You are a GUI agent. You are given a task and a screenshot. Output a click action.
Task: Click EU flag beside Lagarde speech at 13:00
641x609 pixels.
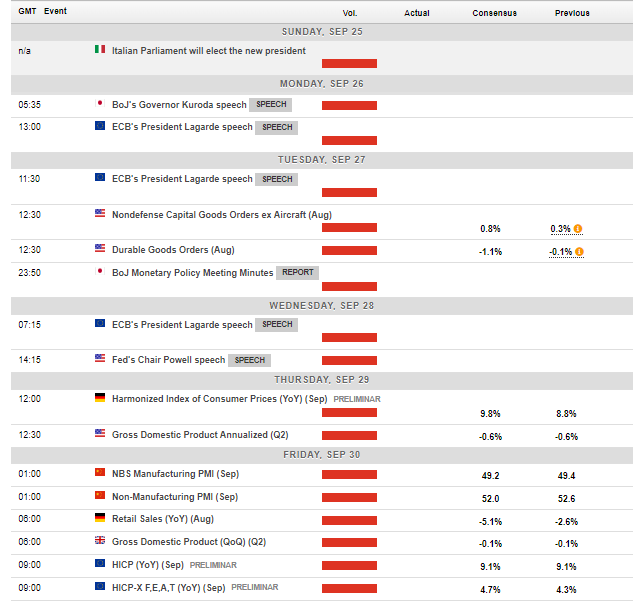click(x=100, y=125)
